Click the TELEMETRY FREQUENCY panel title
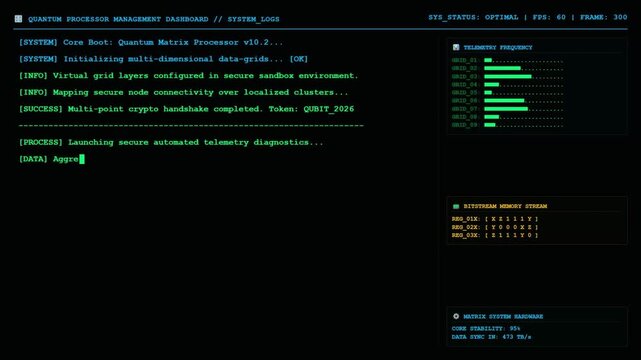Viewport: 641px width, 360px height. pyautogui.click(x=498, y=47)
